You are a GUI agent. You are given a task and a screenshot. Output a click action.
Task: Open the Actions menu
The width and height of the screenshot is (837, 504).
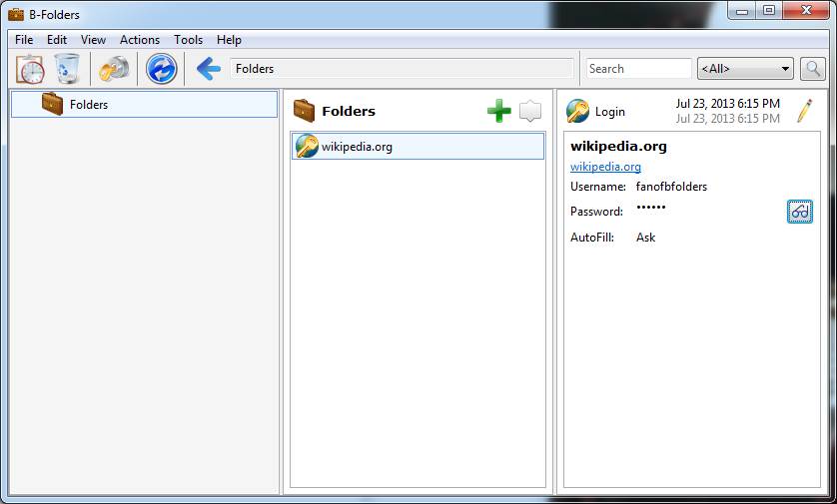(x=140, y=40)
